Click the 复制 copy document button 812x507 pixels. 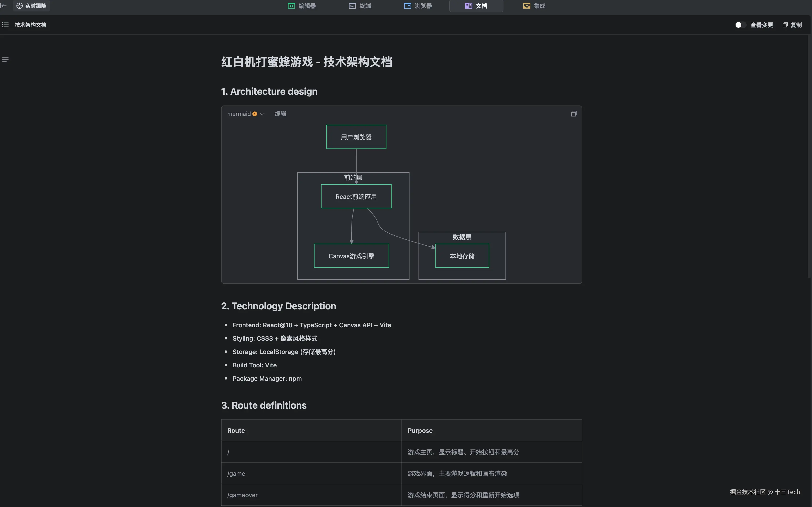(x=792, y=25)
